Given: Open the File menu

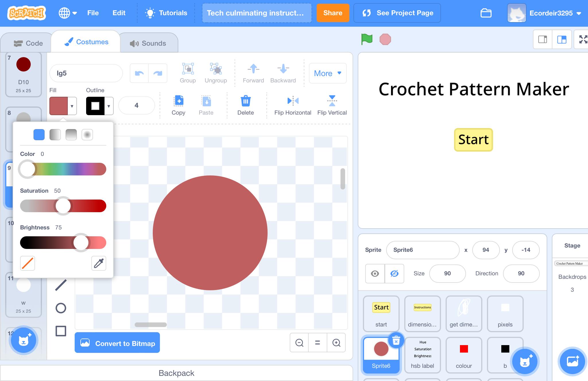Looking at the screenshot, I should (93, 13).
